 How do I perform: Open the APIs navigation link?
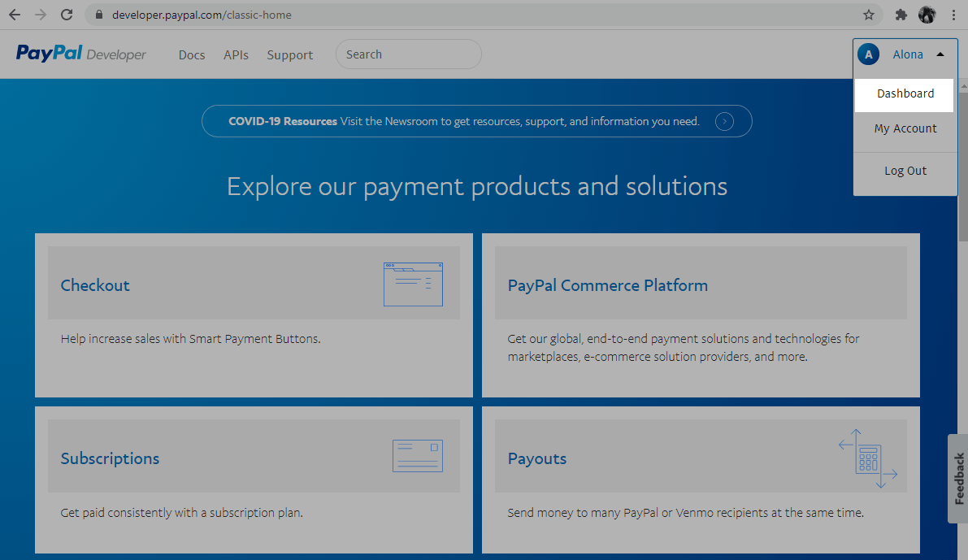pyautogui.click(x=236, y=55)
